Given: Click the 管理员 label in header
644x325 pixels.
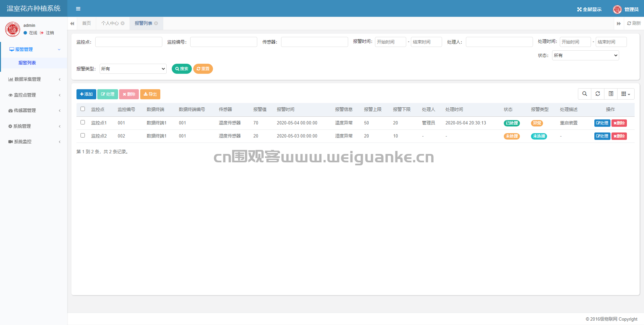Looking at the screenshot, I should (x=632, y=9).
